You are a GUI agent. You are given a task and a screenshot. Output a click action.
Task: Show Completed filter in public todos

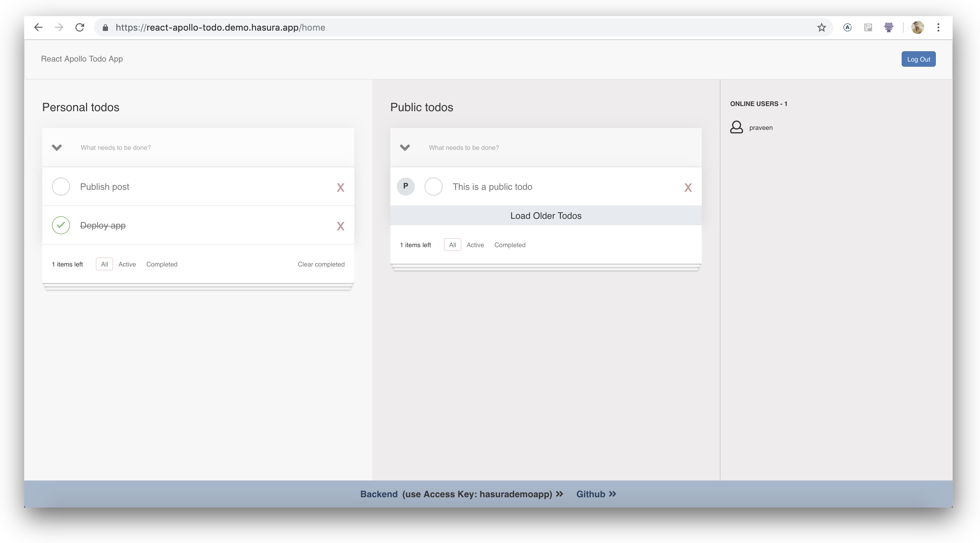point(509,245)
